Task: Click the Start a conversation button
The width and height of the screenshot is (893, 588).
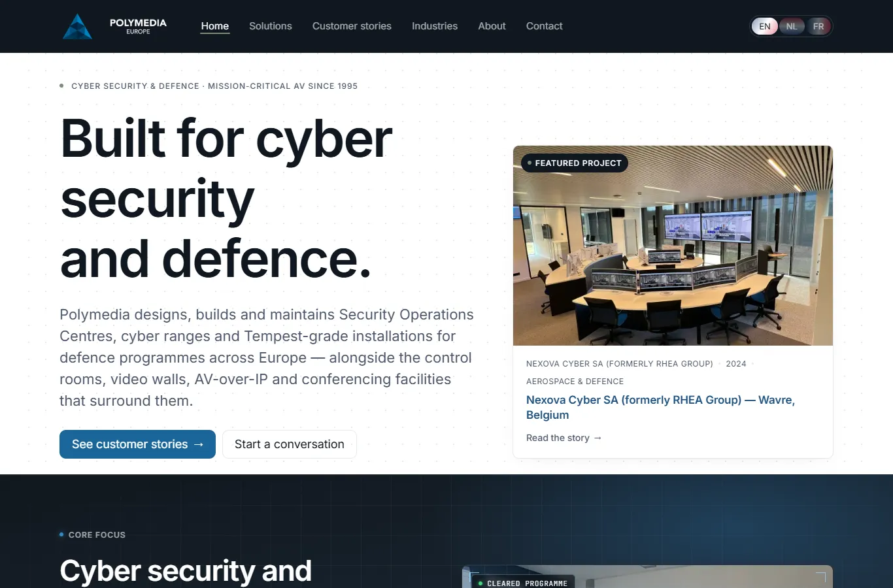Action: click(290, 444)
